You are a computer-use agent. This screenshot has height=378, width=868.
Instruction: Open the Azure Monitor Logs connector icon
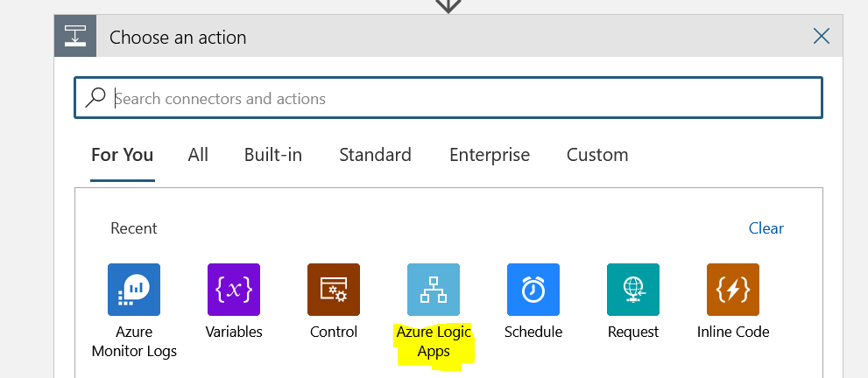pyautogui.click(x=134, y=290)
